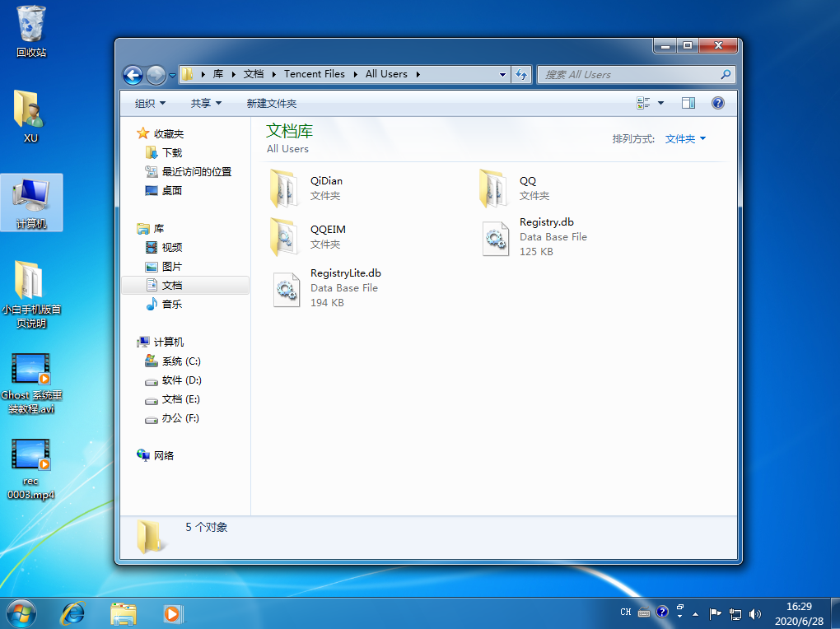Click the 新建文件夹 button

271,103
